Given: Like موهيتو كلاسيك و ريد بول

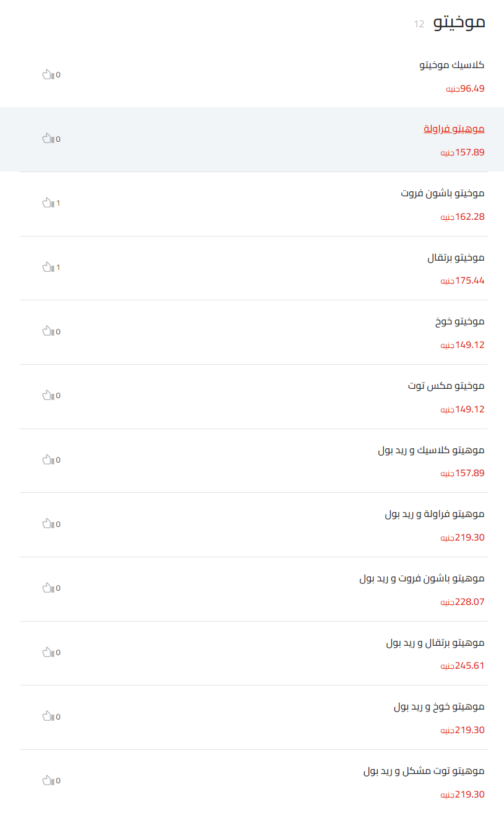Looking at the screenshot, I should (x=48, y=459).
